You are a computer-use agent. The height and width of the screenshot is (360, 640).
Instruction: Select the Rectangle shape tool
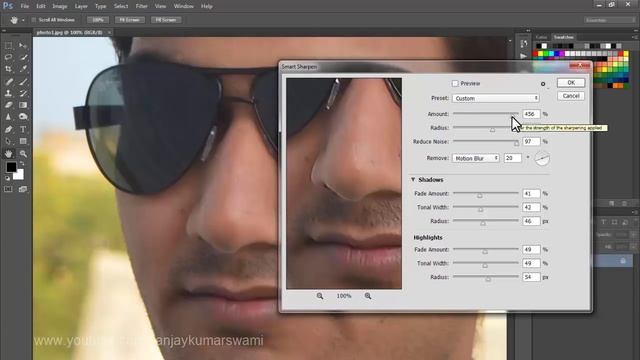tap(23, 141)
